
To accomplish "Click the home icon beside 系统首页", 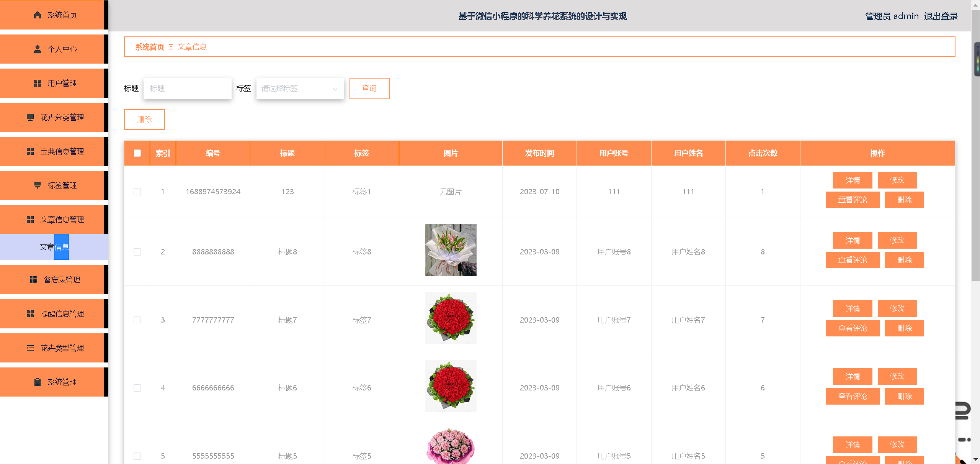I will tap(38, 15).
